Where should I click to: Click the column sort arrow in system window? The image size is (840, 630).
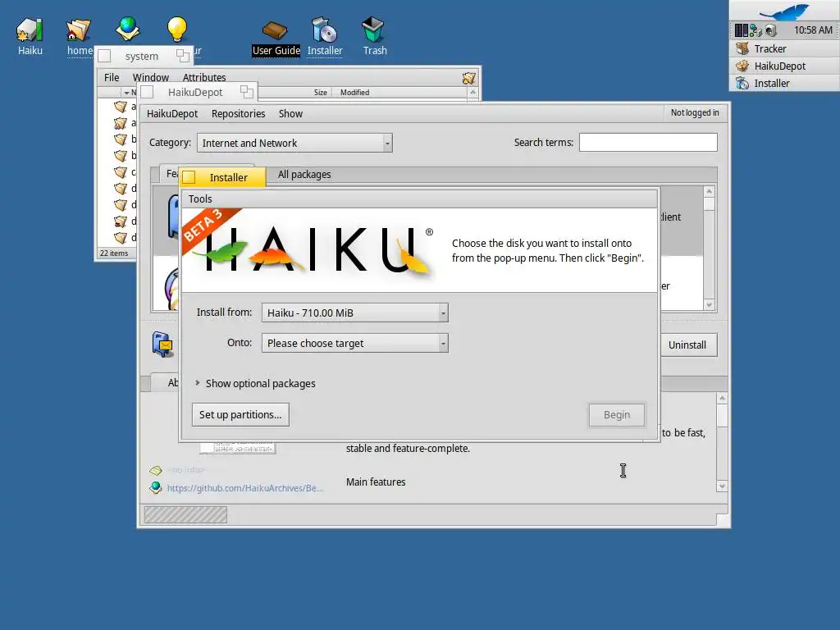126,93
